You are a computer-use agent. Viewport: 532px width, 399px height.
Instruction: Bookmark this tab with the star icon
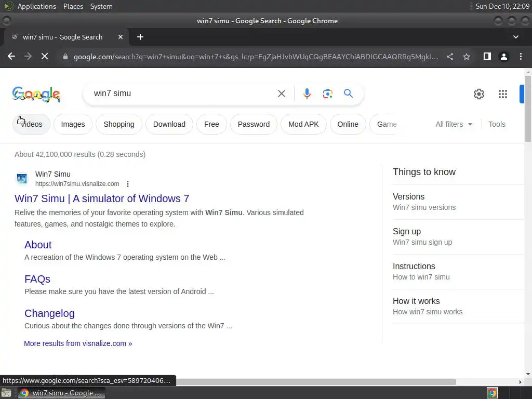tap(467, 57)
